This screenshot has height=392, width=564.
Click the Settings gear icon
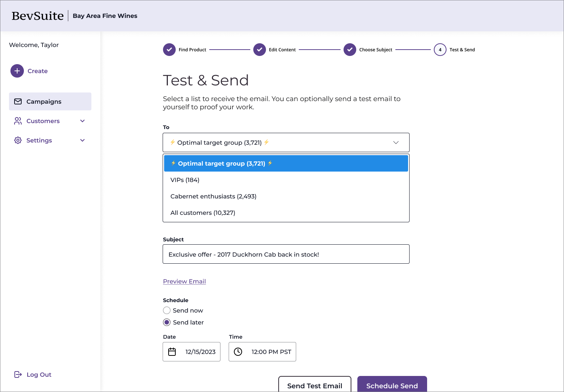(18, 140)
